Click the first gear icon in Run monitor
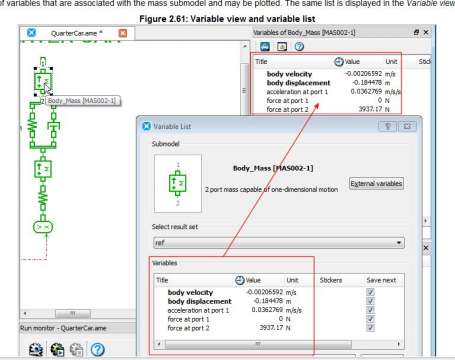The image size is (455, 360). [36, 349]
